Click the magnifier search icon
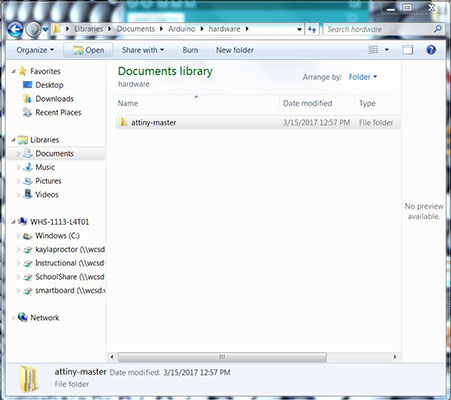 coord(438,29)
